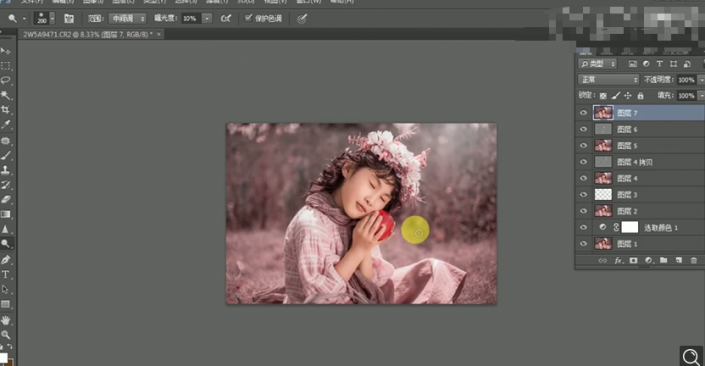Add a layer mask
Viewport: 705px width, 366px height.
click(x=633, y=260)
